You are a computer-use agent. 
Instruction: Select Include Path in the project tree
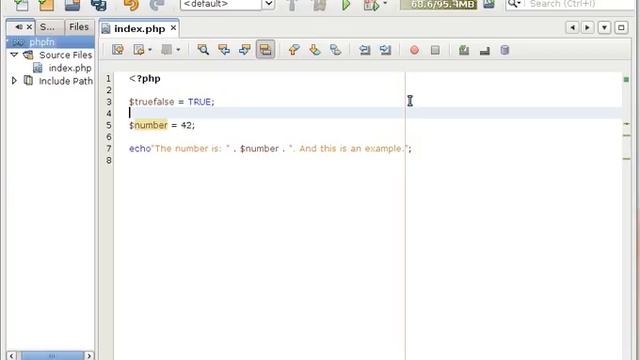coord(65,81)
